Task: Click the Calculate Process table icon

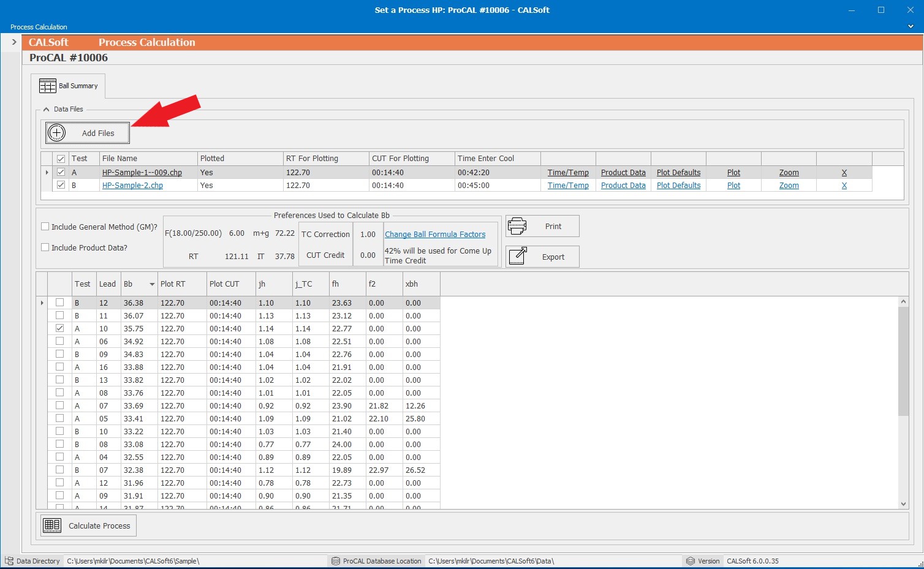Action: pos(52,526)
